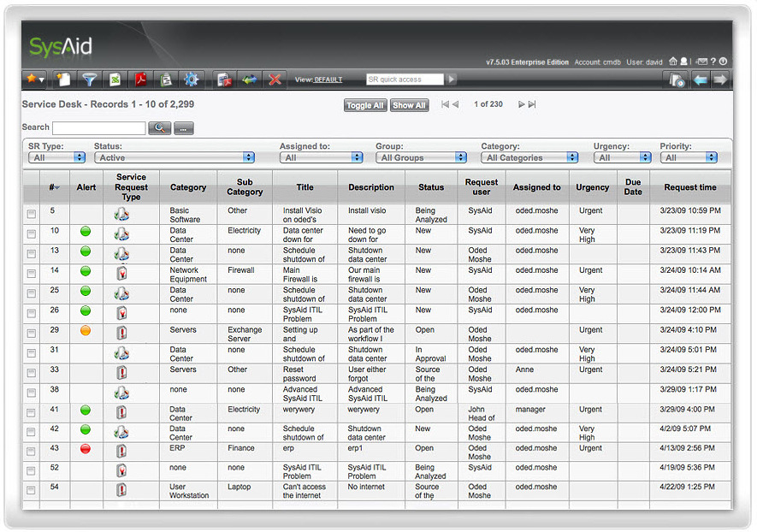Run the SR quick access arrow
The image size is (757, 532).
452,80
